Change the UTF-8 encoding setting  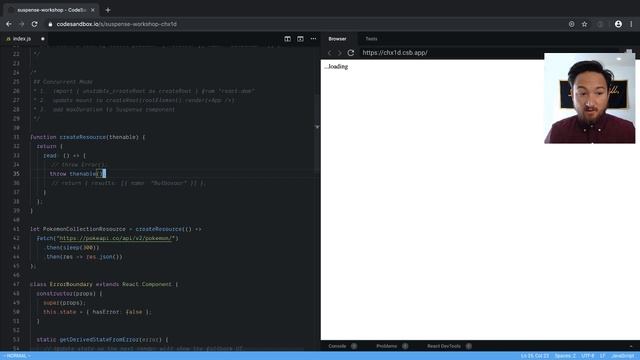tap(588, 356)
